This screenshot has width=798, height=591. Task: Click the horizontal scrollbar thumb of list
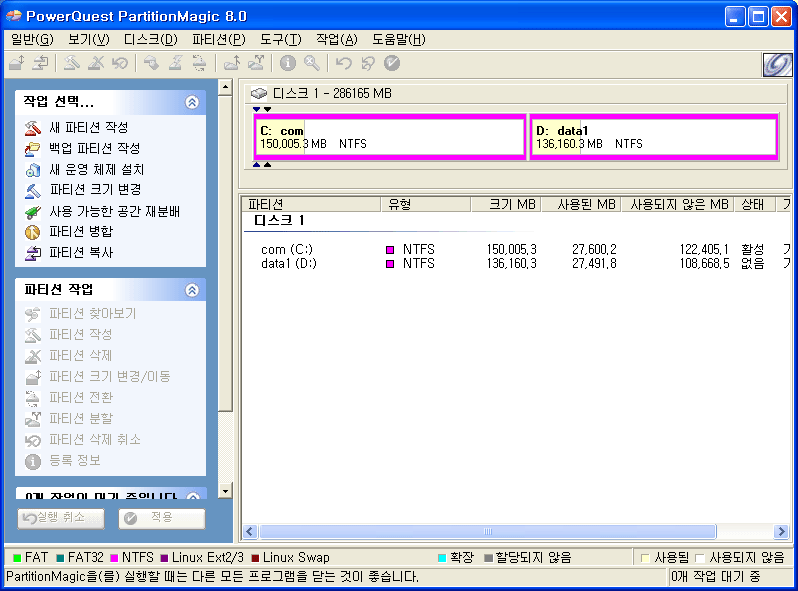pyautogui.click(x=488, y=532)
